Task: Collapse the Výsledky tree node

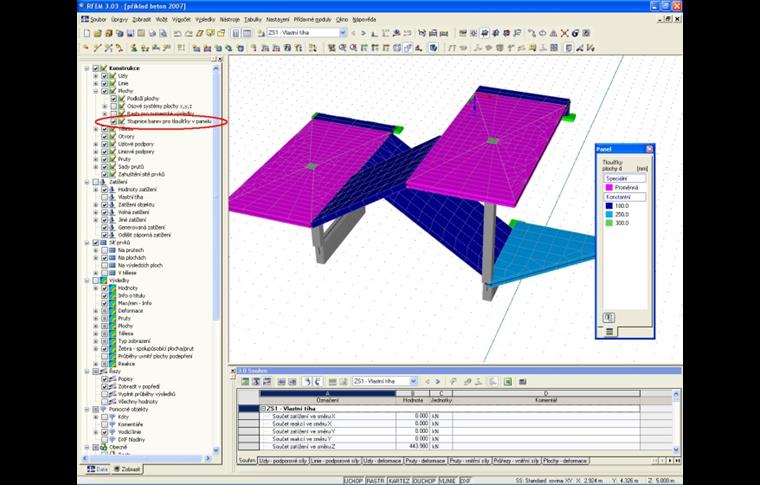Action: (x=87, y=281)
